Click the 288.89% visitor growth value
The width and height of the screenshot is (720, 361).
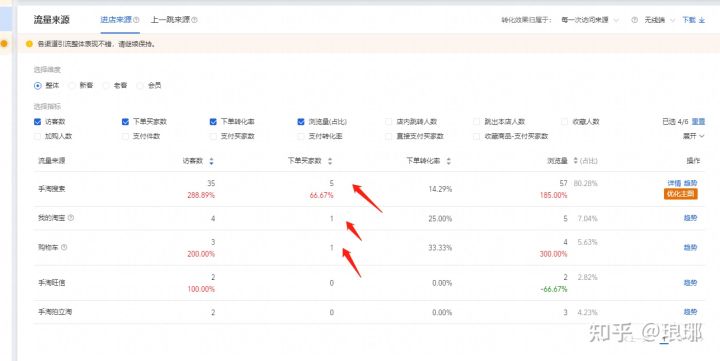click(x=201, y=195)
